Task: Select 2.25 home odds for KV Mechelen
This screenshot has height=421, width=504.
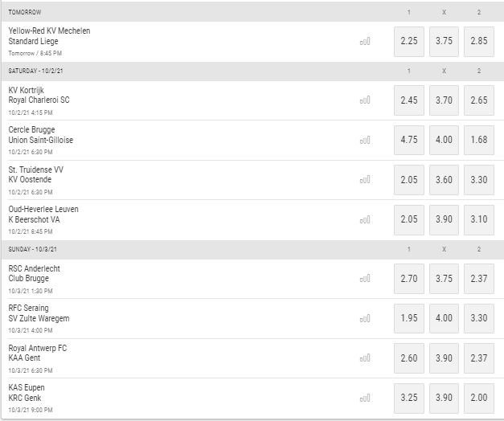Action: coord(409,42)
